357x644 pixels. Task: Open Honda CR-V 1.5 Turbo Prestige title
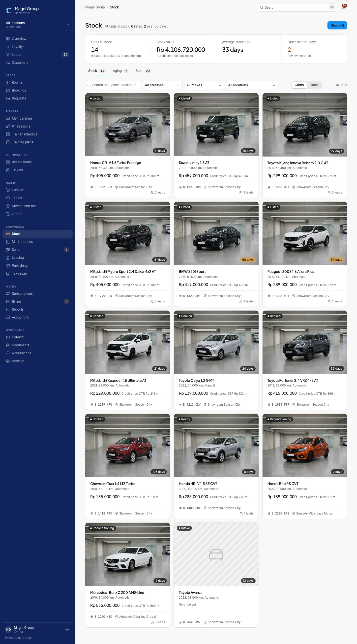click(116, 162)
